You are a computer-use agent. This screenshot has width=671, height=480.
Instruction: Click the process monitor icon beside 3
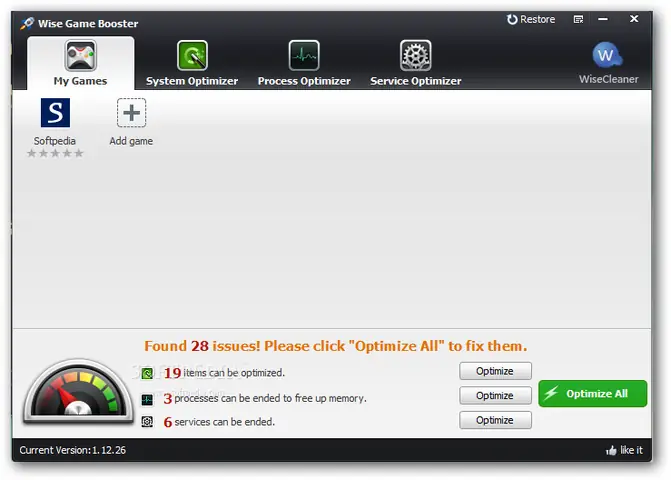[x=147, y=400]
